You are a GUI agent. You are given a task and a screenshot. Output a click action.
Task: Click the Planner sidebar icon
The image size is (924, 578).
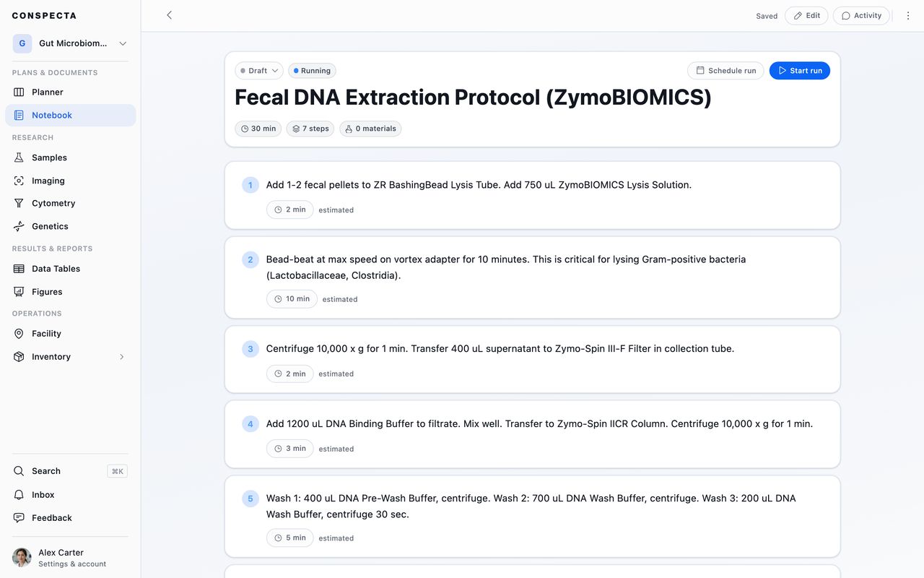pyautogui.click(x=19, y=92)
